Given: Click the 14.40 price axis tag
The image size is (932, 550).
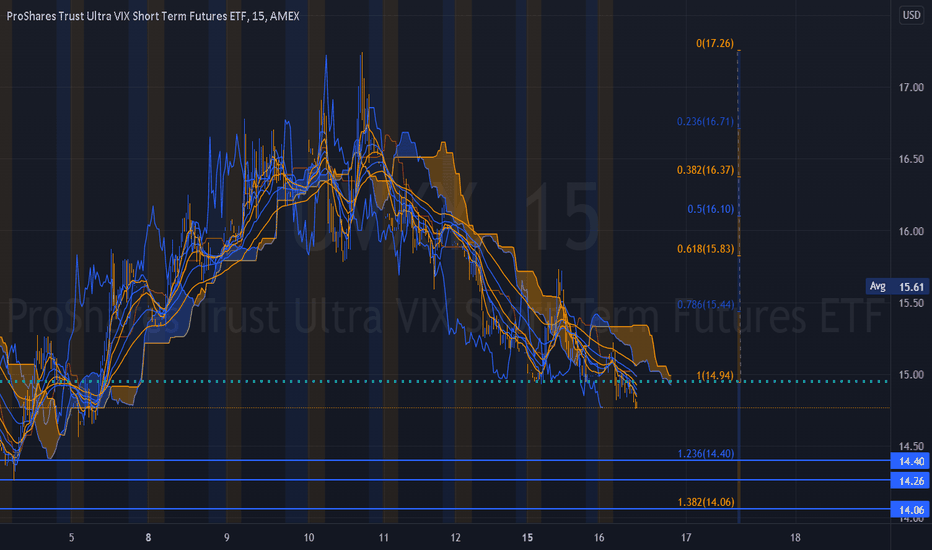Looking at the screenshot, I should click(910, 461).
